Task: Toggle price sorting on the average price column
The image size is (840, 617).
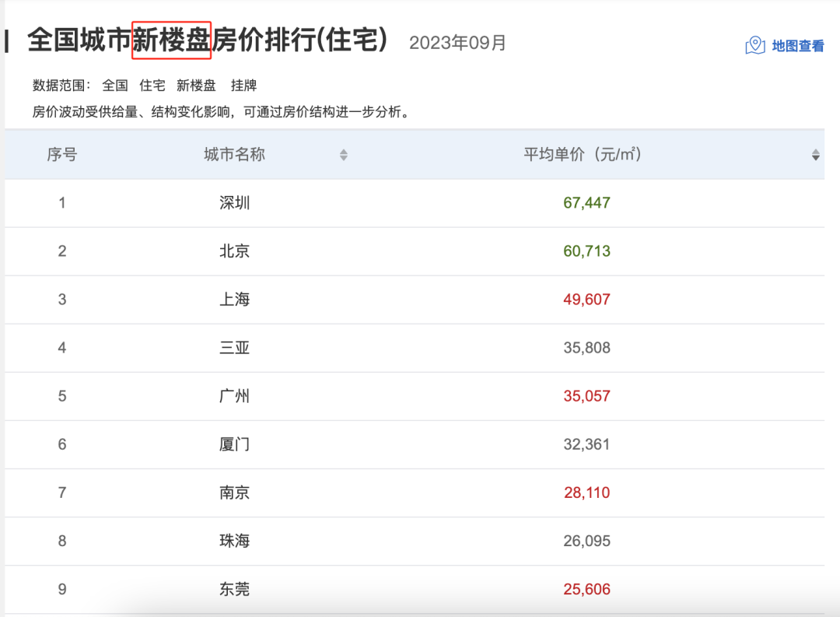Action: tap(815, 155)
